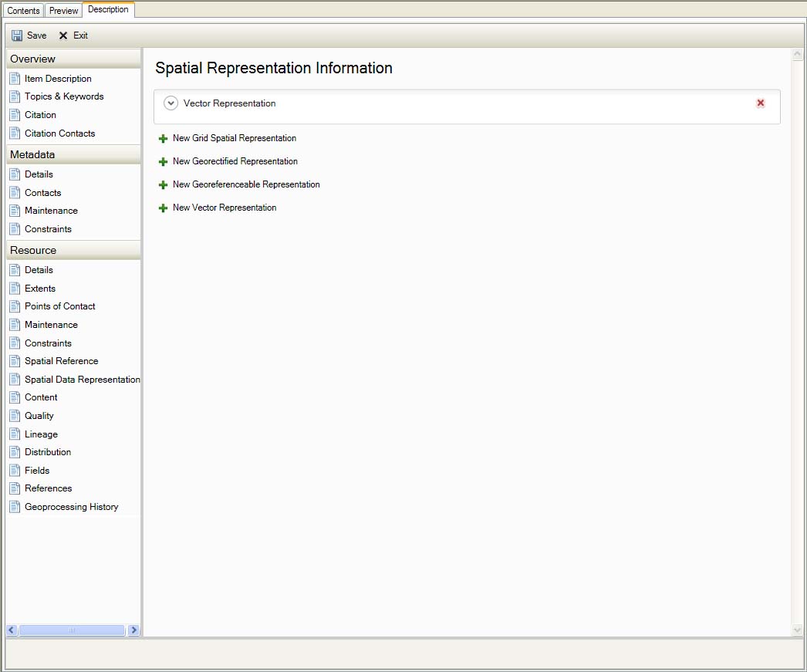Viewport: 807px width, 672px height.
Task: Add a New Georectified Representation
Action: (x=235, y=161)
